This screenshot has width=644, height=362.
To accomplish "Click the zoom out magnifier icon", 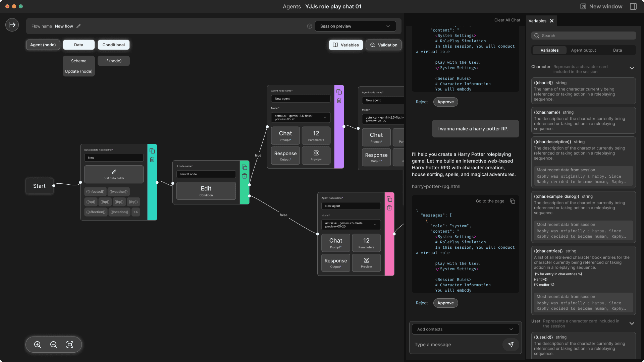I will (x=54, y=345).
